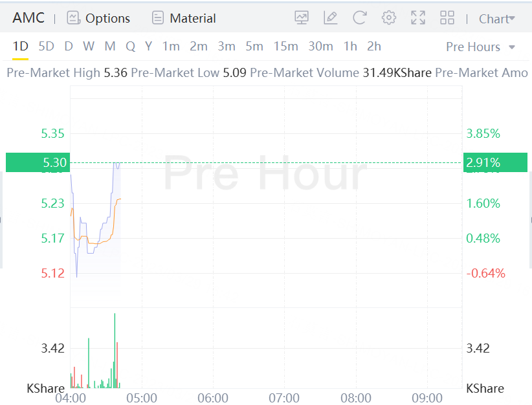Click the Material document icon
The width and height of the screenshot is (532, 405).
tap(158, 18)
